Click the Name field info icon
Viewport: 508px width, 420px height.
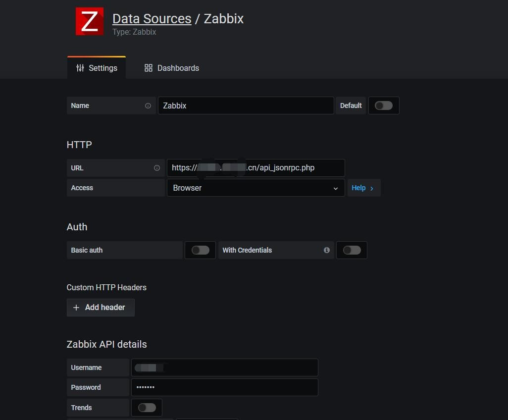[x=148, y=105]
